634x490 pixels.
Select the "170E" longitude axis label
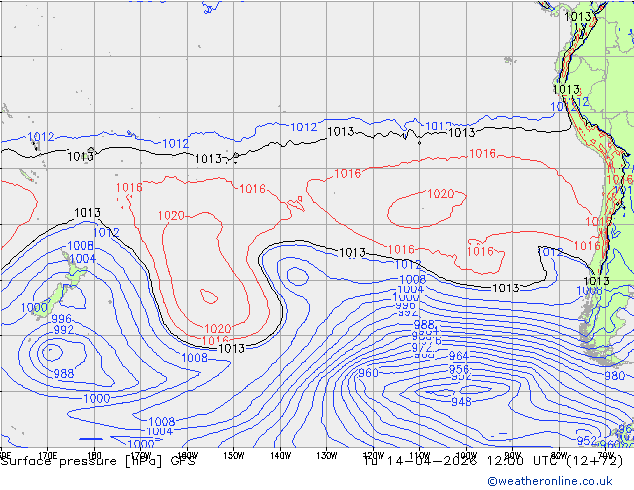pos(48,454)
